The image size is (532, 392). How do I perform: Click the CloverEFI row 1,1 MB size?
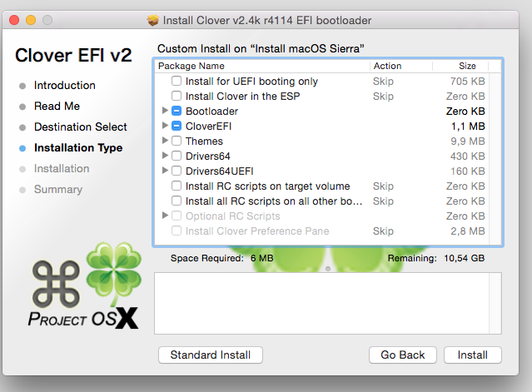pyautogui.click(x=468, y=127)
